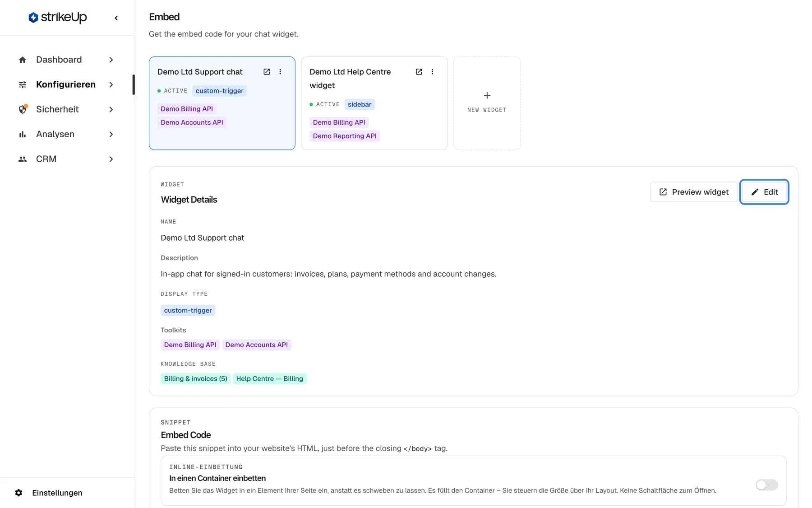Click the Help Centre — Billing tag
812x508 pixels.
[x=269, y=378]
